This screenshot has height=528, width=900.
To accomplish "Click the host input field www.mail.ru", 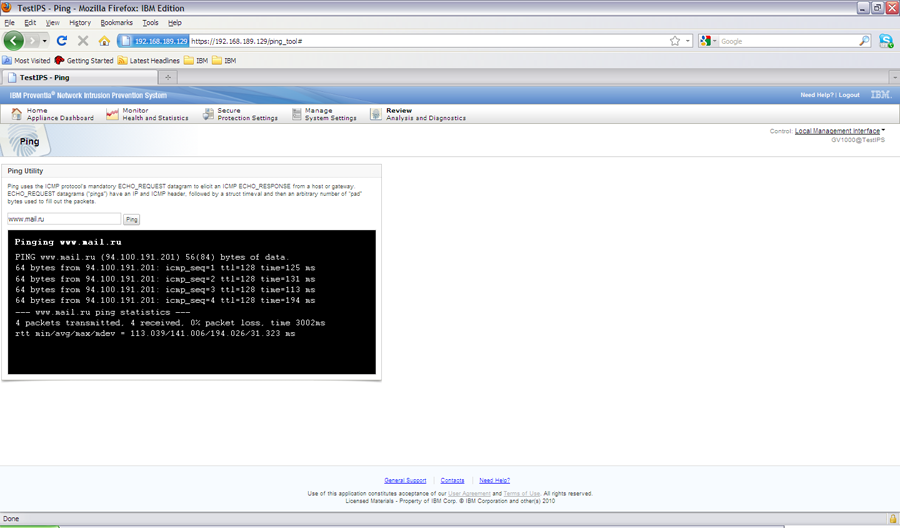I will point(64,219).
